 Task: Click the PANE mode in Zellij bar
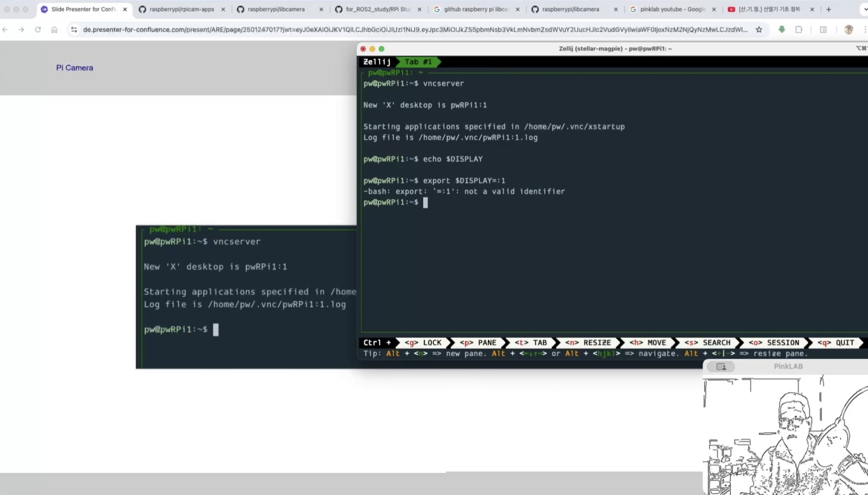(478, 343)
